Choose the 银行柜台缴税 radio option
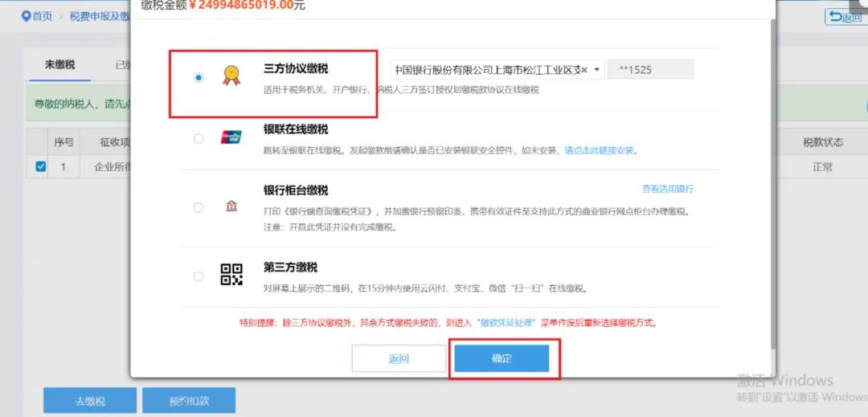The width and height of the screenshot is (868, 417). 199,208
